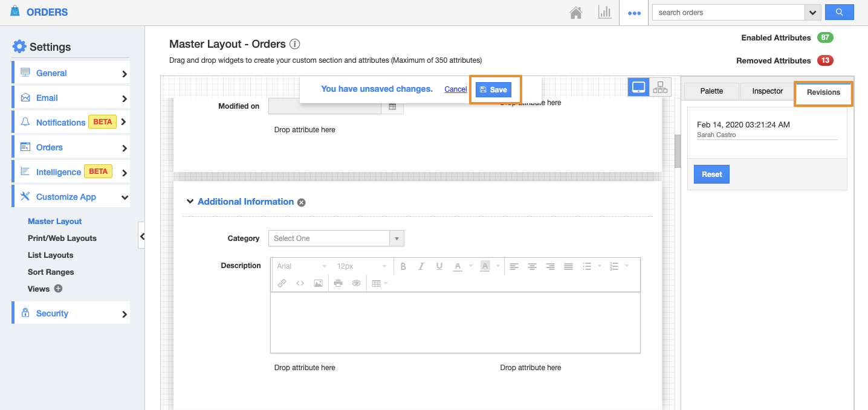
Task: Click into the search orders field
Action: pyautogui.click(x=728, y=12)
